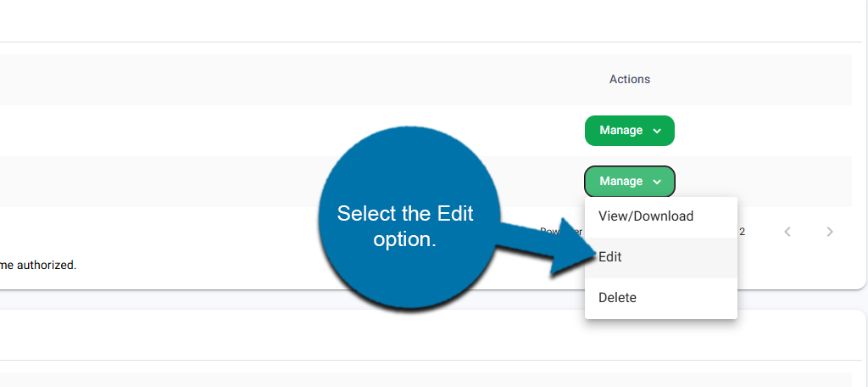868x387 pixels.
Task: Select View/Download from the Manage menu
Action: coord(646,216)
